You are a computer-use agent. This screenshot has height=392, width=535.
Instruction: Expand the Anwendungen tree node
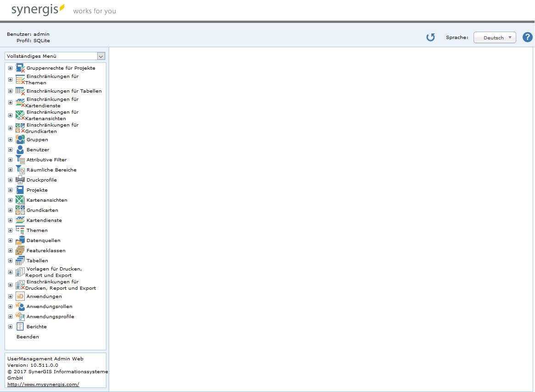(10, 297)
